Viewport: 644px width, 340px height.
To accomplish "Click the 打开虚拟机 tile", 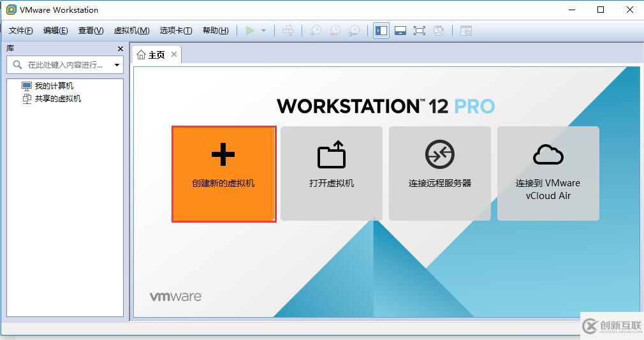I will (x=332, y=174).
